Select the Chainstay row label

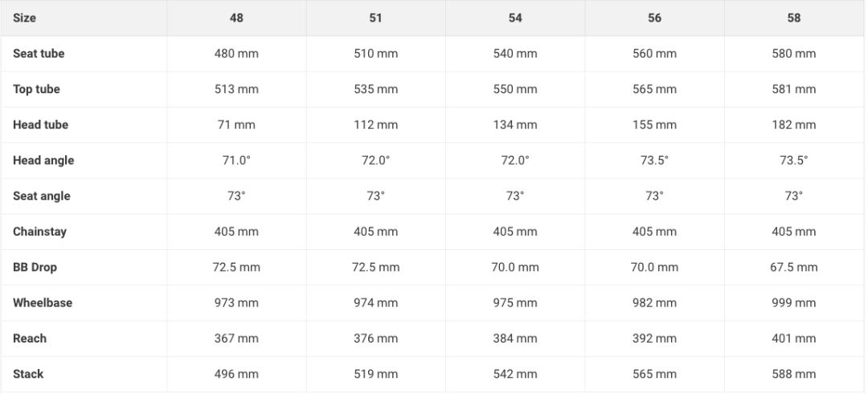click(x=39, y=232)
